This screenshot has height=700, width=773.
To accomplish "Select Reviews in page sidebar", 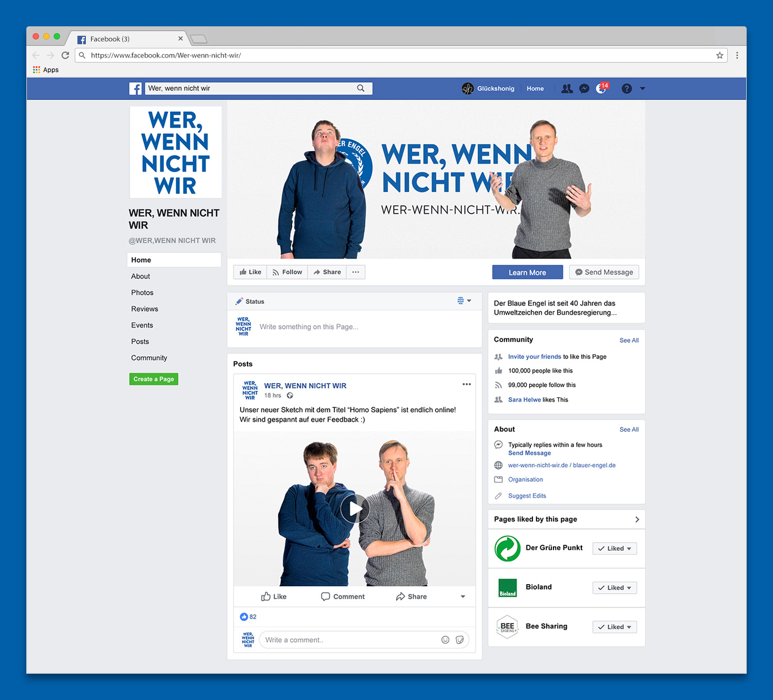I will [145, 309].
